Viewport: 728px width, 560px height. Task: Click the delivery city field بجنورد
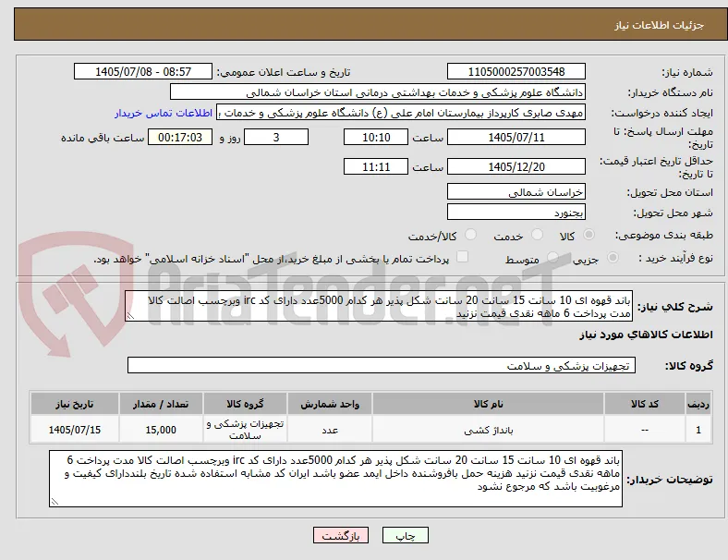516,213
